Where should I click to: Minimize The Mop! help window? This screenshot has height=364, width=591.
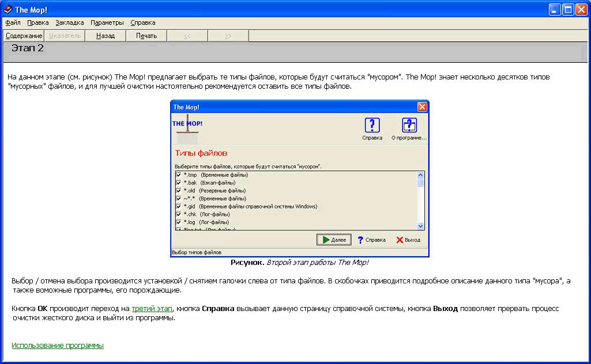555,9
